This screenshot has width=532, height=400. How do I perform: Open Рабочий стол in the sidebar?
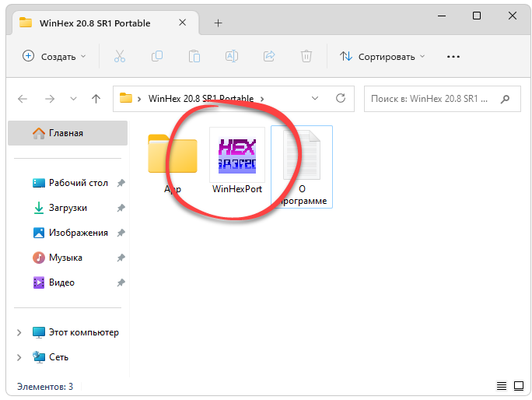click(79, 183)
